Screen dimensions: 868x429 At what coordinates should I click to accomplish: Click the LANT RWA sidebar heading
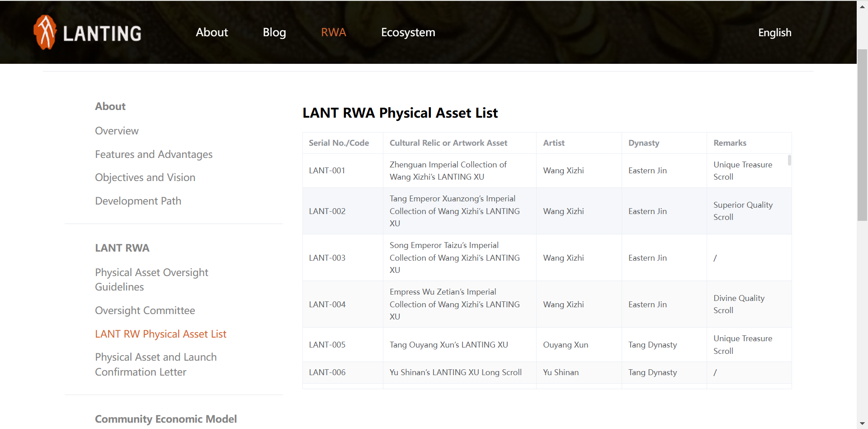122,248
